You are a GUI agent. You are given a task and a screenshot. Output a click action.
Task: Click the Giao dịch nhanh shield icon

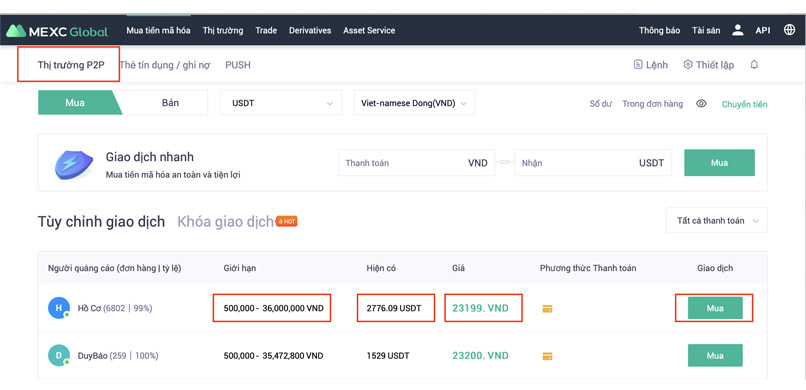pyautogui.click(x=74, y=164)
